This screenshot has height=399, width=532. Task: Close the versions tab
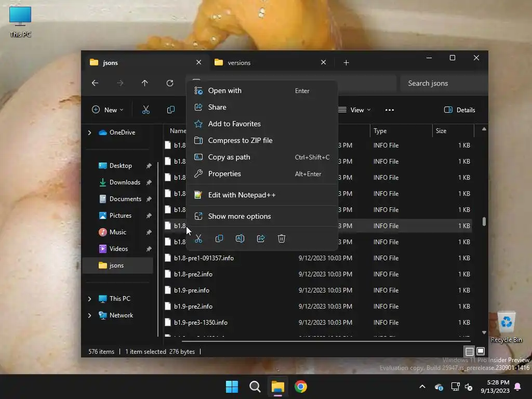(x=323, y=62)
